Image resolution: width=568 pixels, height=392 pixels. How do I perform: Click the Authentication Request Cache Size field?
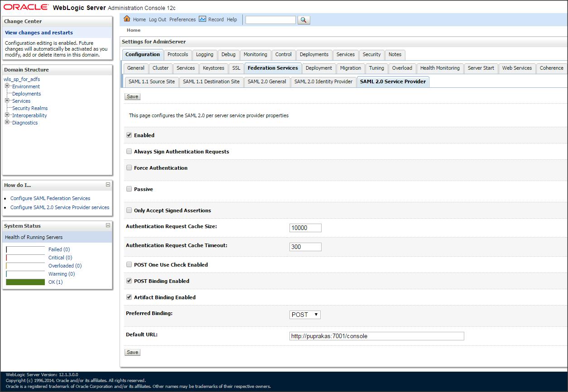(x=305, y=228)
